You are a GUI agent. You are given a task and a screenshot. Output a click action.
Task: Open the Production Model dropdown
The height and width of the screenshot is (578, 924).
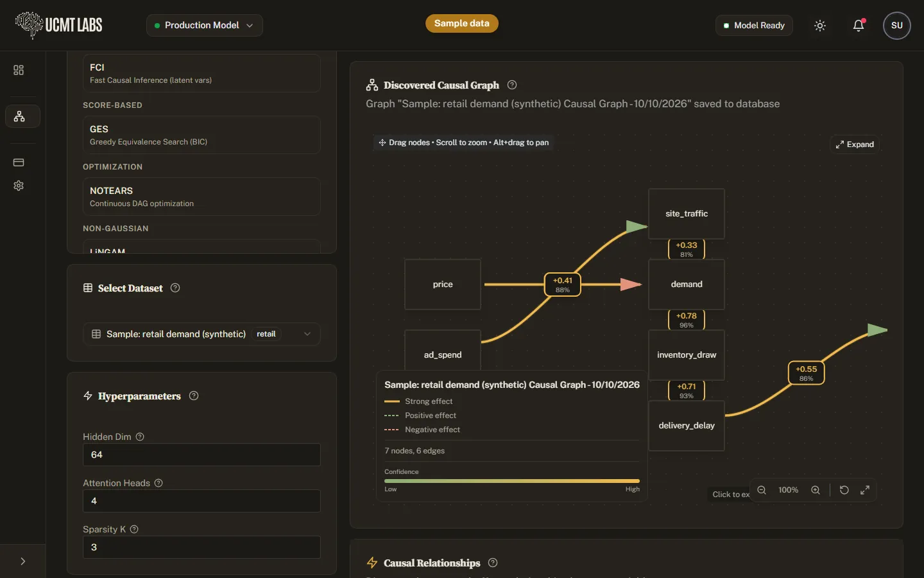(x=205, y=25)
